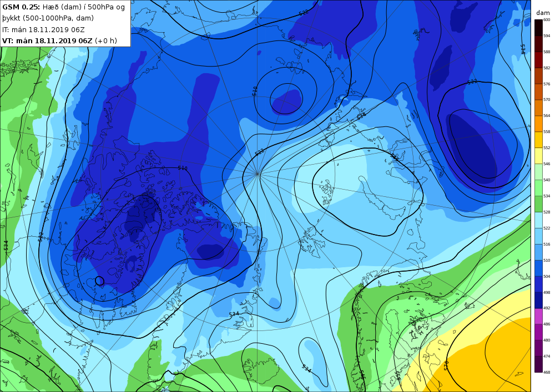This screenshot has height=392, width=555.
Task: Click the '(+0 h)' forecast offset text
Action: point(106,40)
